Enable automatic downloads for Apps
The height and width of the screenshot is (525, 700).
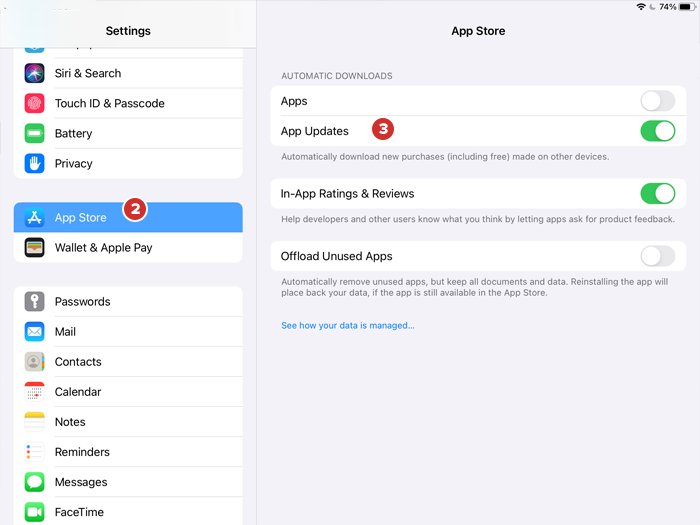pyautogui.click(x=657, y=101)
